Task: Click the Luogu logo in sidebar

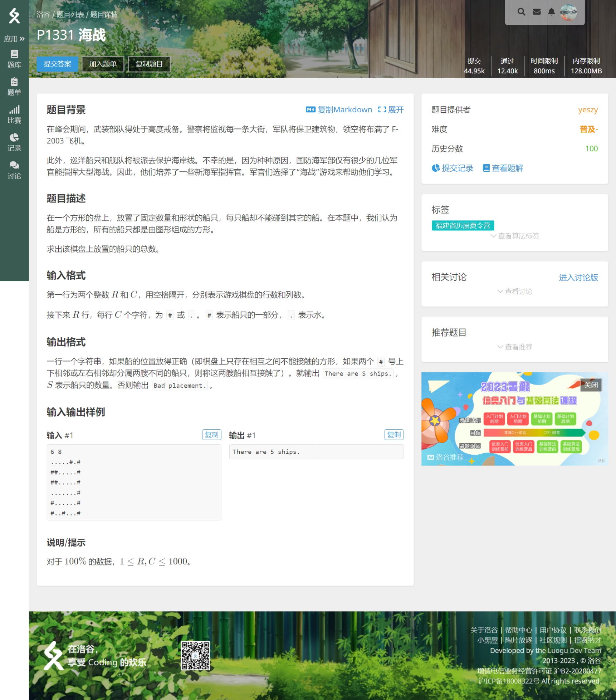Action: pyautogui.click(x=14, y=15)
